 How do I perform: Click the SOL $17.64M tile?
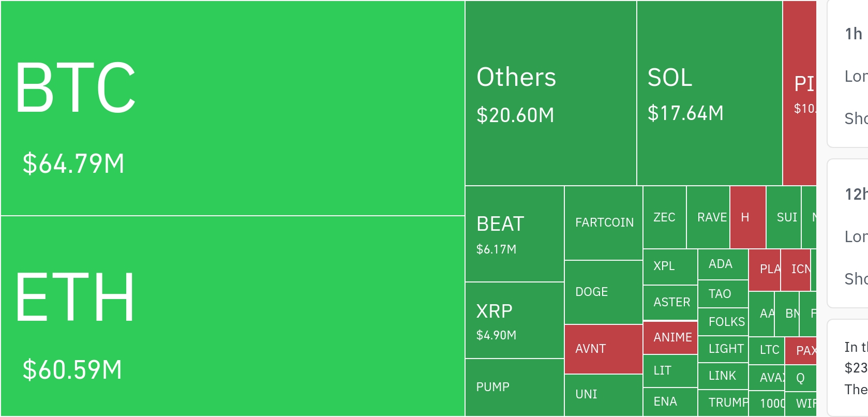point(709,93)
